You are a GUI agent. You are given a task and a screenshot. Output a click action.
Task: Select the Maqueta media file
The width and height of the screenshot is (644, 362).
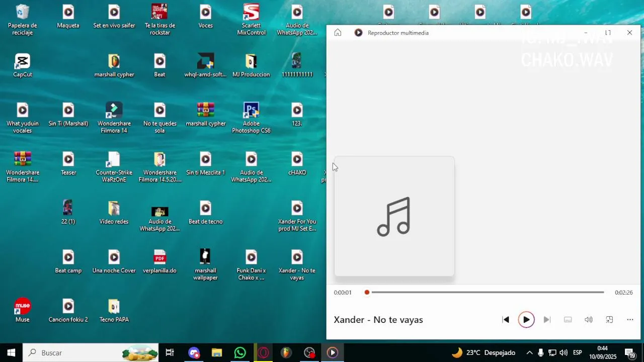(68, 17)
